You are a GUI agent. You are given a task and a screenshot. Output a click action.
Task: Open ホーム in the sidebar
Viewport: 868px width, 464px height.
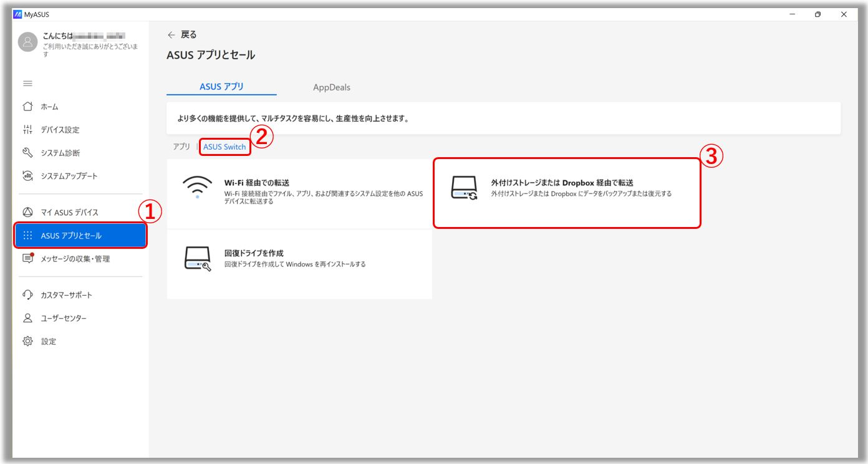coord(81,107)
